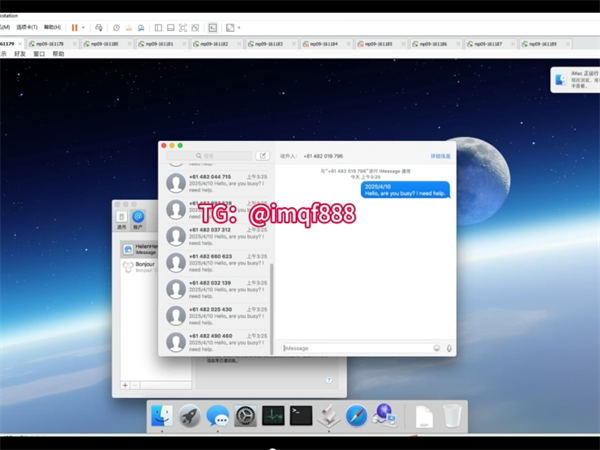Expand the dropdown arrow beside the VMware pause button
The image size is (600, 450).
tap(84, 27)
